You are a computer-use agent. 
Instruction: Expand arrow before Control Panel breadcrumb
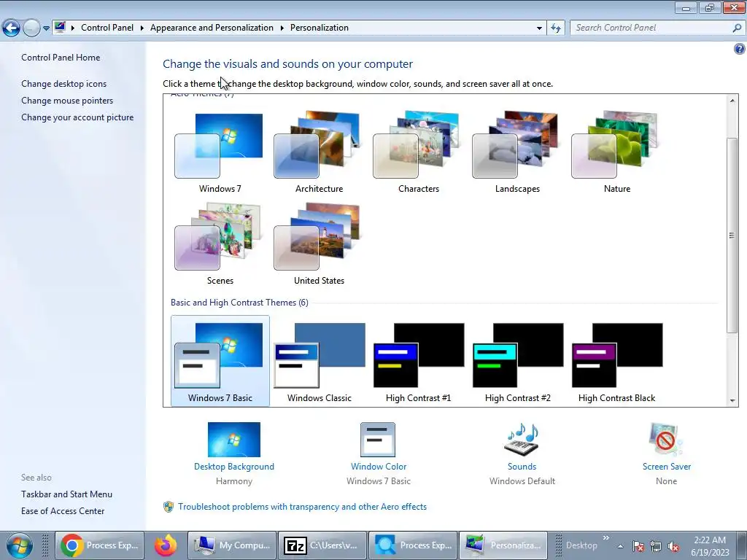[72, 28]
